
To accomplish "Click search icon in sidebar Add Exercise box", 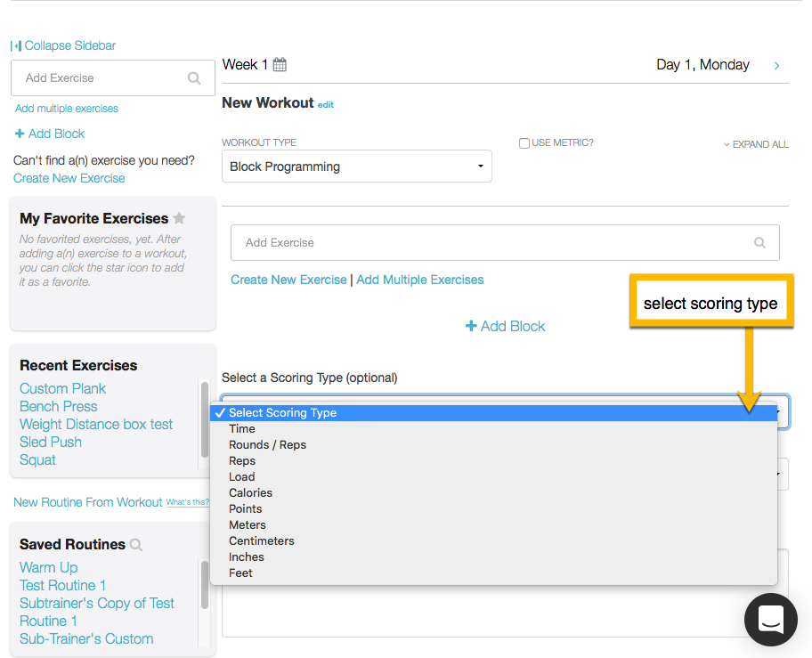I will 194,78.
